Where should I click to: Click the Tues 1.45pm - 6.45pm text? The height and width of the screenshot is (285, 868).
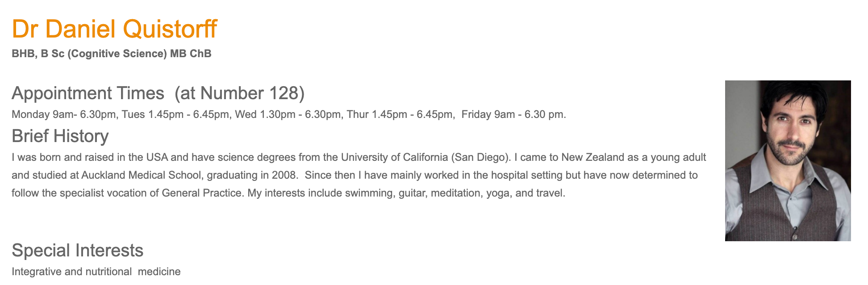click(x=175, y=114)
